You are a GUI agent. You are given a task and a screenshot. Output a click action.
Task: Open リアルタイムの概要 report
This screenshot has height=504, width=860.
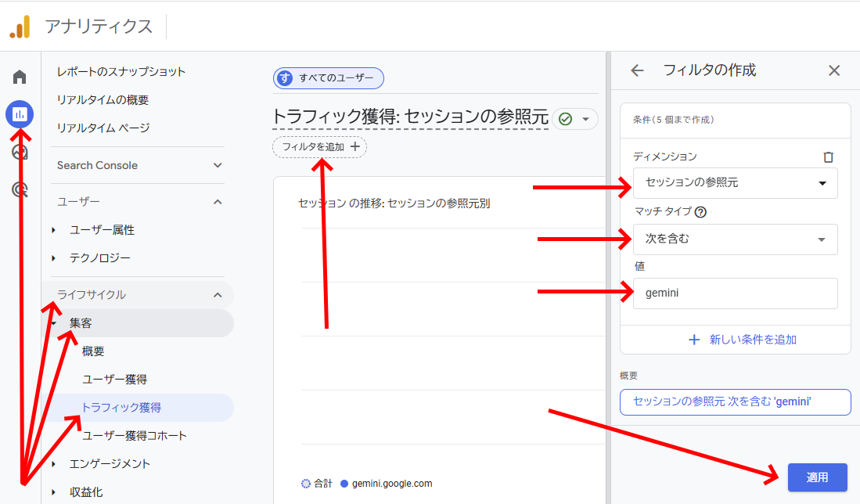coord(103,99)
